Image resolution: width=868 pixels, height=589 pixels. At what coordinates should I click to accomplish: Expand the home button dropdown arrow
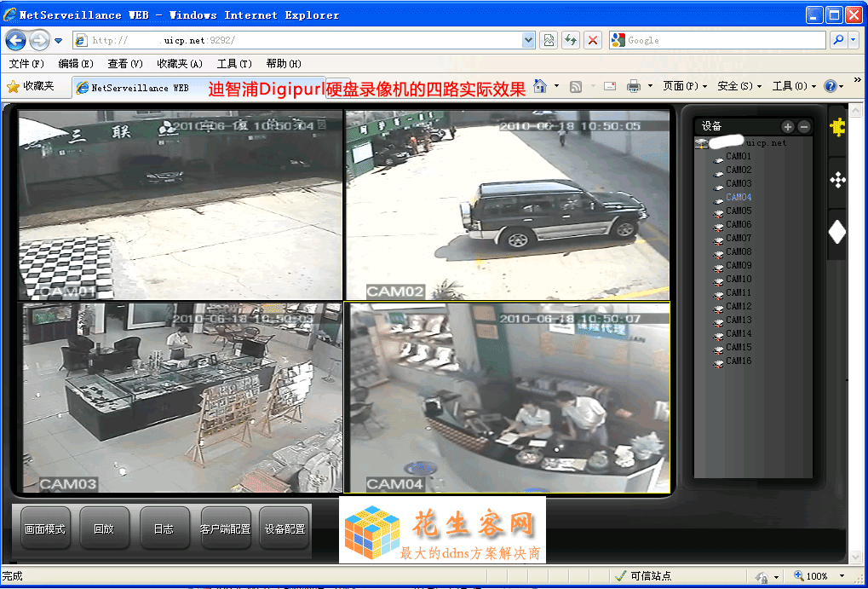coord(556,86)
